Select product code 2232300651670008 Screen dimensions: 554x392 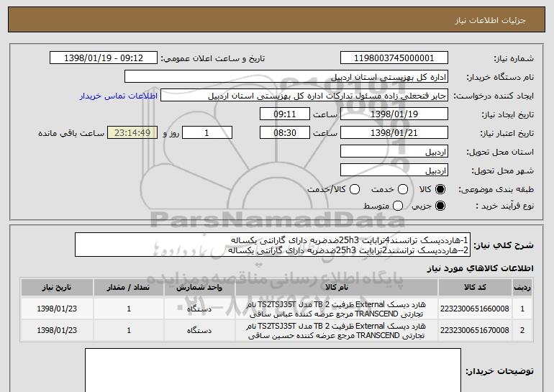[x=475, y=330]
